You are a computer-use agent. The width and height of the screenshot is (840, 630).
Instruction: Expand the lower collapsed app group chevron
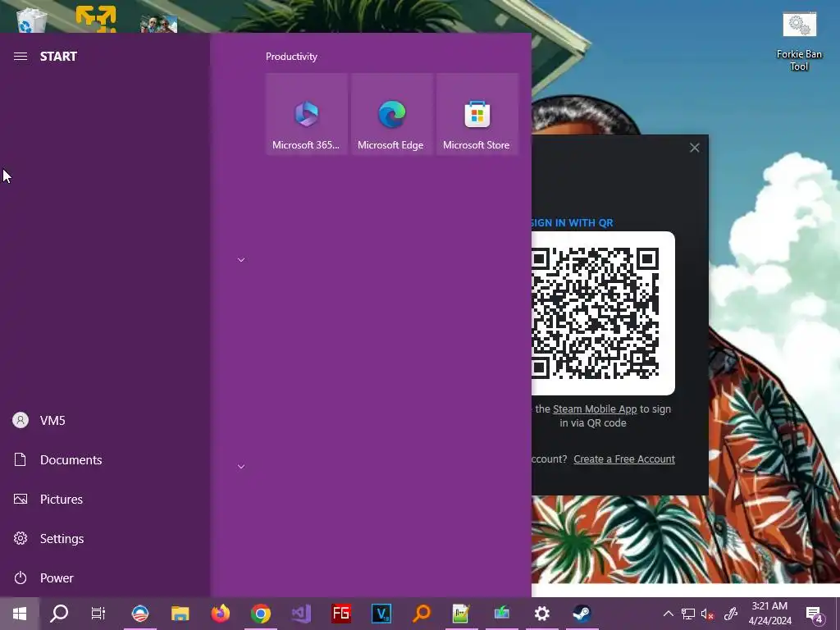[x=241, y=467]
